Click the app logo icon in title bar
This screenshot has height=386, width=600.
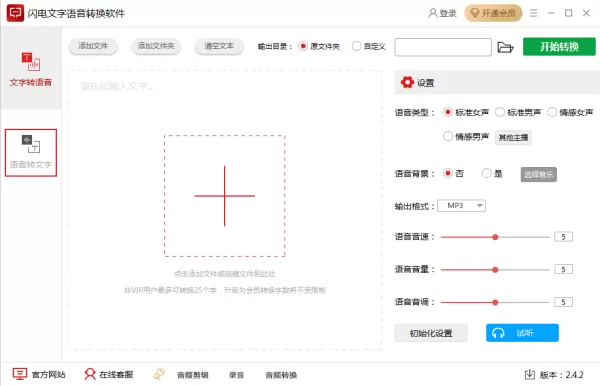coord(15,13)
